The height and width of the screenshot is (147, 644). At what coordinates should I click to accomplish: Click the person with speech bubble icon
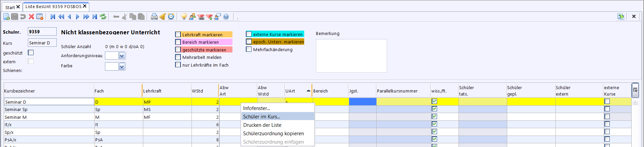tap(218, 16)
